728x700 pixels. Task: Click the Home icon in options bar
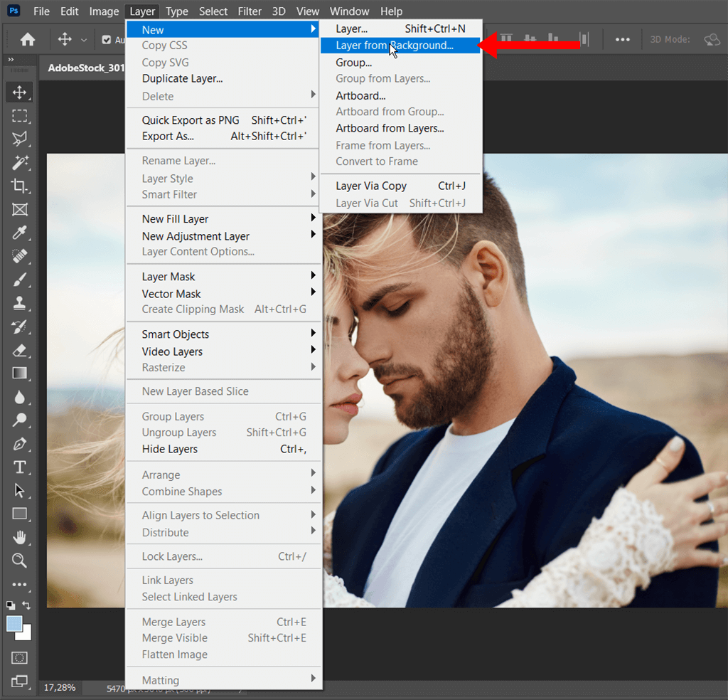(x=28, y=40)
